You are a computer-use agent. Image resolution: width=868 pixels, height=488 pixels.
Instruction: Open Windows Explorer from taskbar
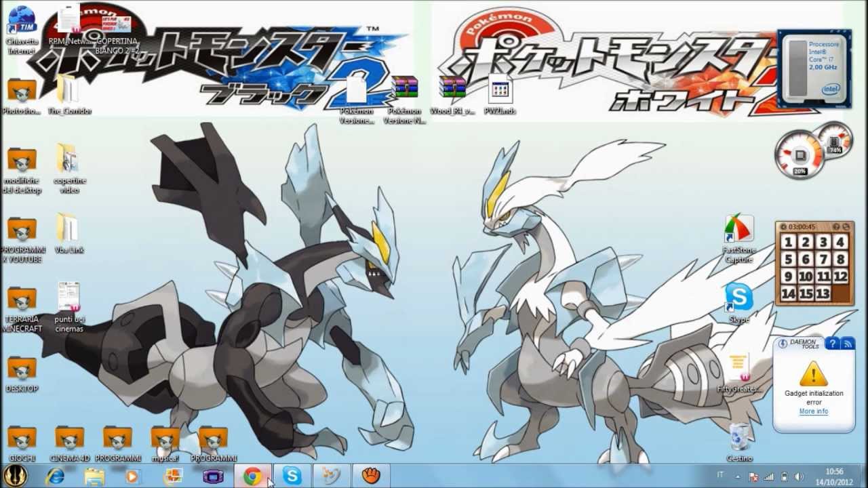point(94,476)
